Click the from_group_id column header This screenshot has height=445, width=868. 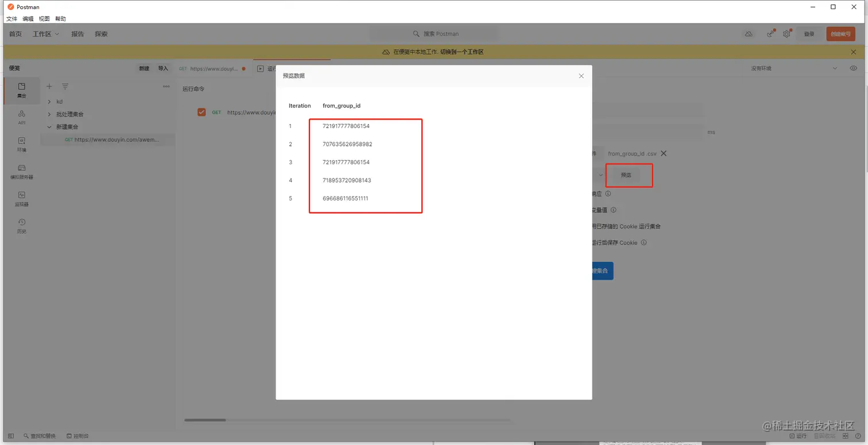pyautogui.click(x=342, y=106)
